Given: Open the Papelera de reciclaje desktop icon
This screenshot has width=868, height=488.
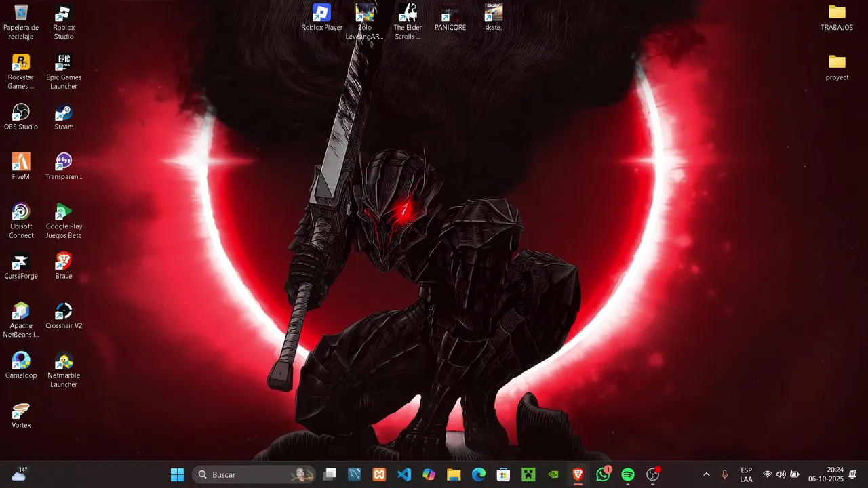Looking at the screenshot, I should point(21,21).
